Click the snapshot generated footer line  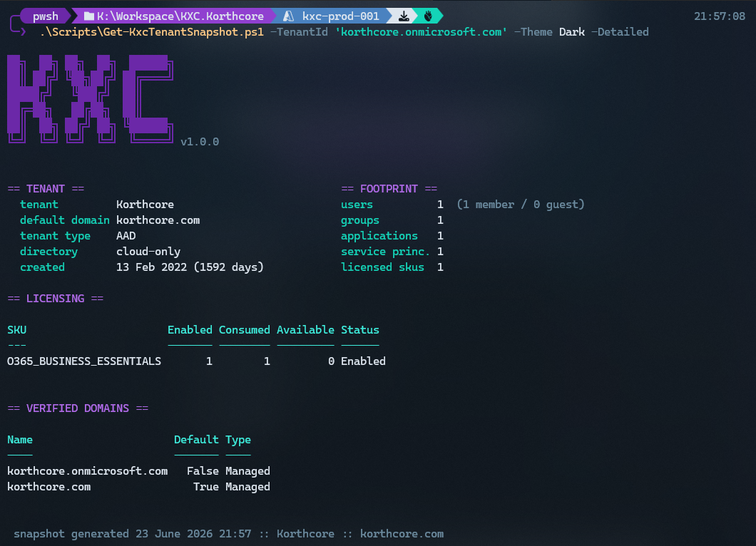coord(228,534)
